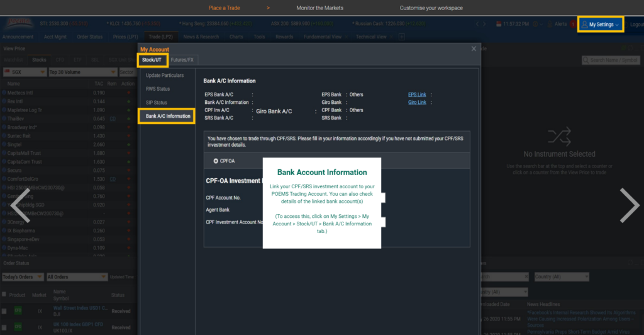Click the CD tag beside ThaiBev
This screenshot has width=644, height=335.
[x=113, y=119]
